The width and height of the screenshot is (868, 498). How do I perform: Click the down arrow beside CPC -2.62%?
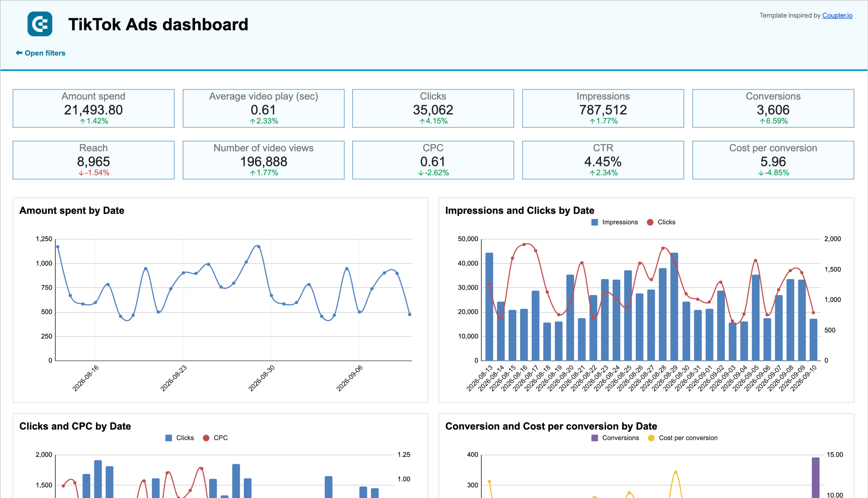421,173
